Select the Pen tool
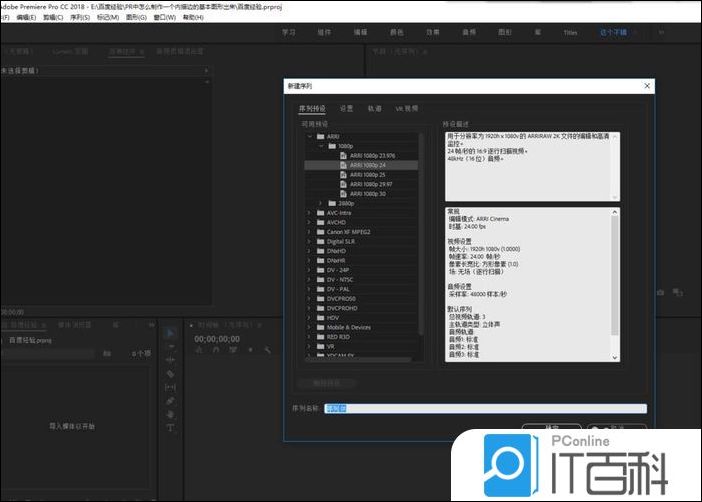This screenshot has height=502, width=702. click(x=170, y=400)
